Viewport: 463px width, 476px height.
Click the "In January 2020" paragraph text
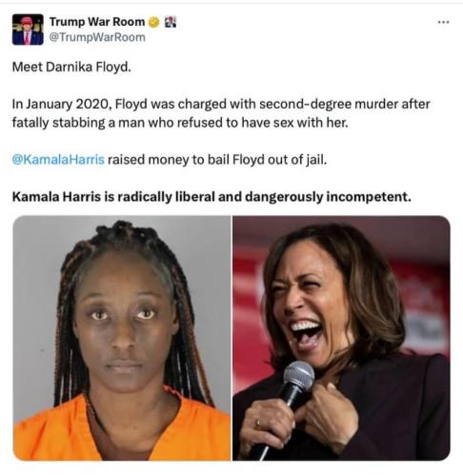pos(221,113)
